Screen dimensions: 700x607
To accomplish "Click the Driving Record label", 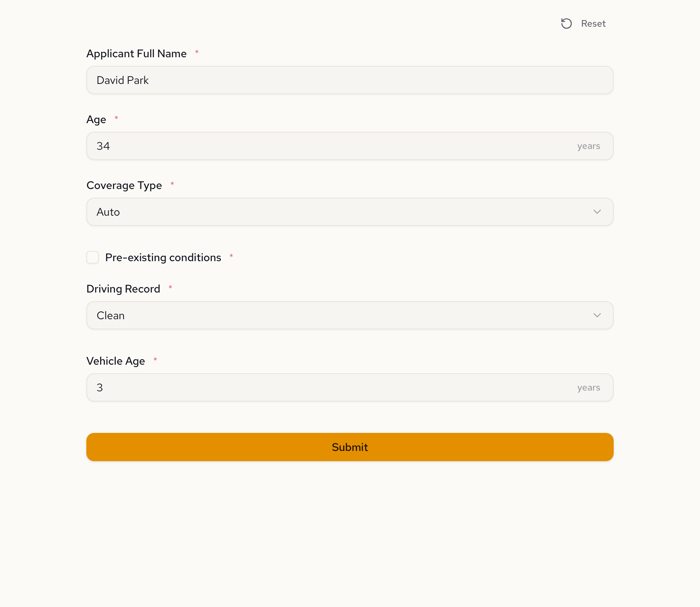I will click(x=123, y=289).
